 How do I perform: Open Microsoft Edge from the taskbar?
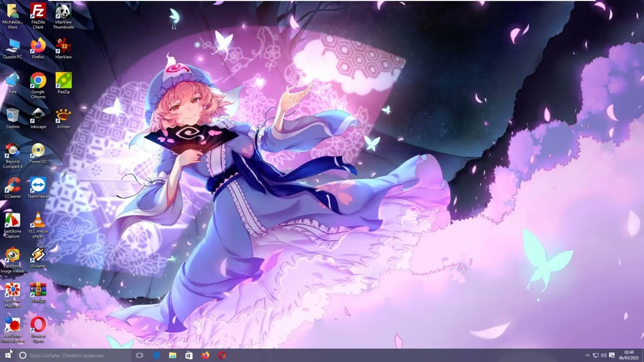coord(156,355)
